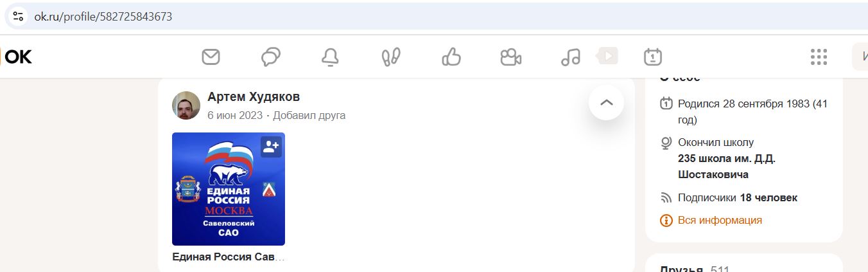Open the Notifications bell icon
868x272 pixels.
[330, 57]
